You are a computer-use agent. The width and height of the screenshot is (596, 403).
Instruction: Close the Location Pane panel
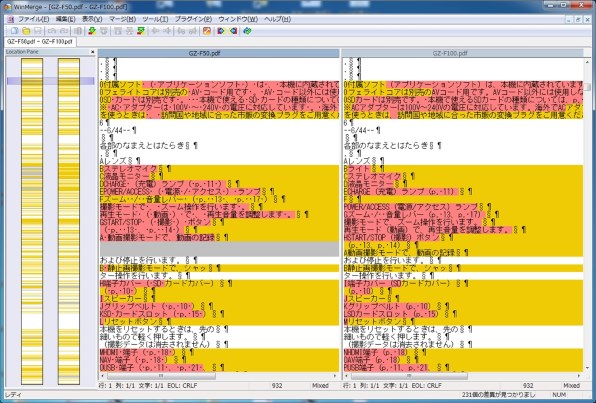tap(92, 52)
